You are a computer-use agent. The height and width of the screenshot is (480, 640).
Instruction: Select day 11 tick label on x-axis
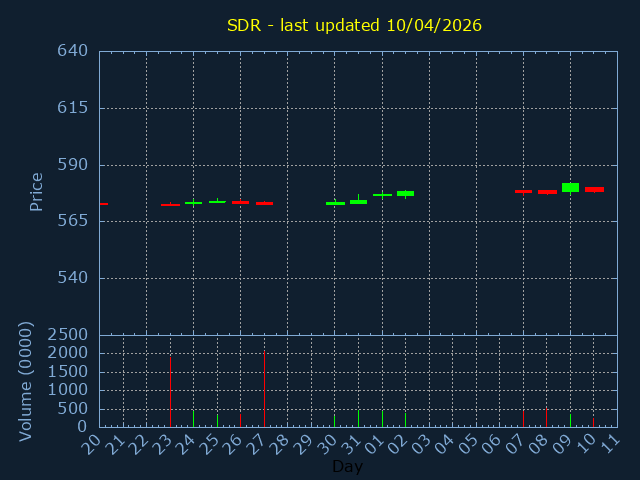pyautogui.click(x=610, y=444)
